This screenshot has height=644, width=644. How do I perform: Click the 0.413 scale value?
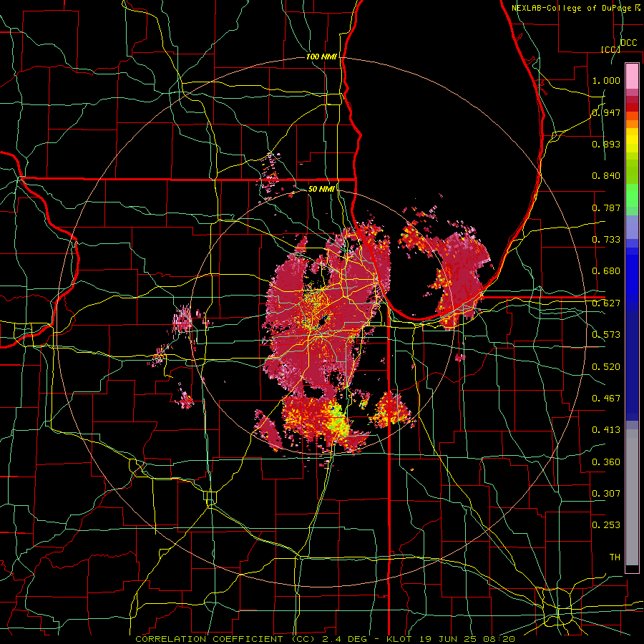pyautogui.click(x=606, y=430)
